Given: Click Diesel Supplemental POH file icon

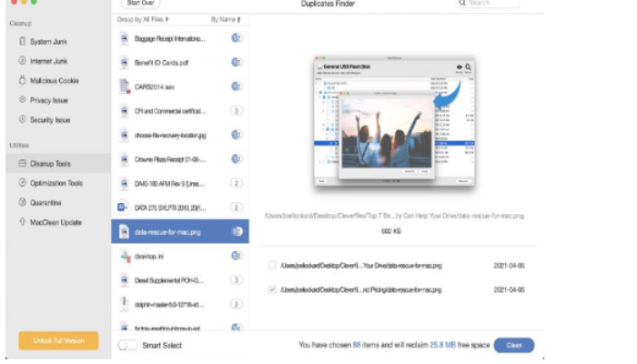Looking at the screenshot, I should pyautogui.click(x=124, y=280).
